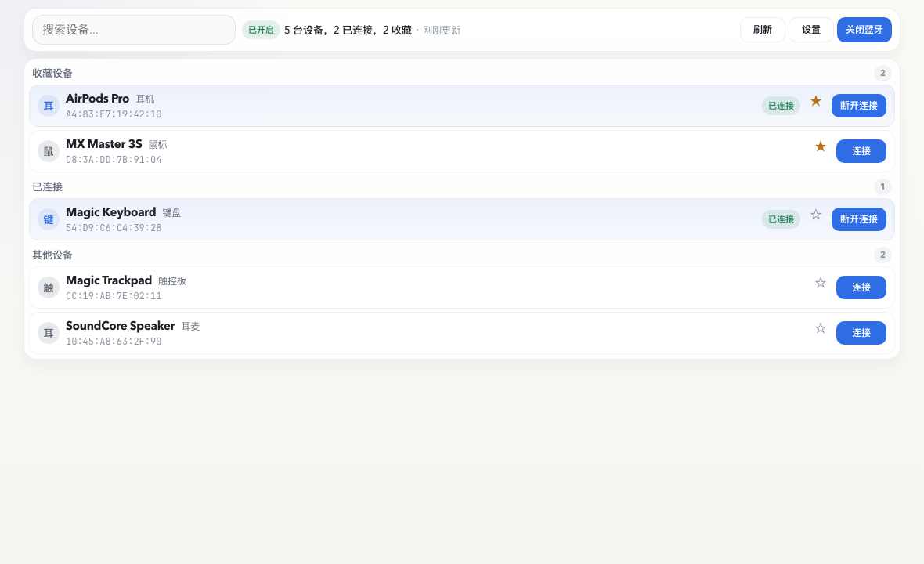The width and height of the screenshot is (924, 564).
Task: Click the count badge of 收藏设备 section
Action: pos(882,73)
